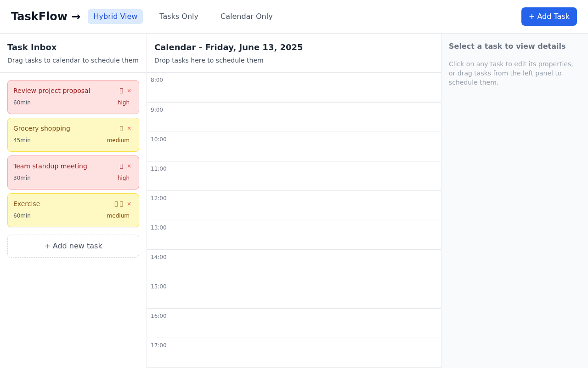Viewport: 588px width, 368px height.
Task: Select the Hybrid View tab
Action: [x=115, y=16]
